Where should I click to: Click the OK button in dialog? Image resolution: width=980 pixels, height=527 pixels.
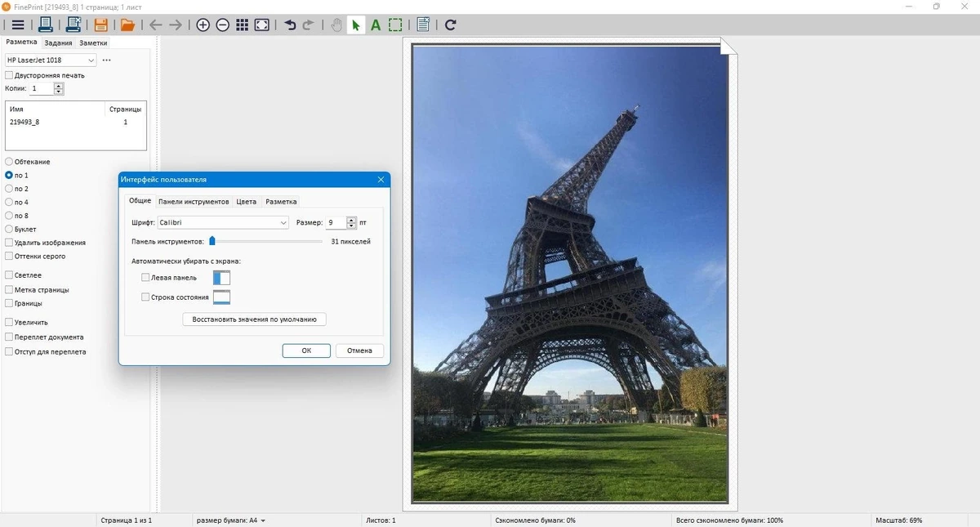(306, 351)
